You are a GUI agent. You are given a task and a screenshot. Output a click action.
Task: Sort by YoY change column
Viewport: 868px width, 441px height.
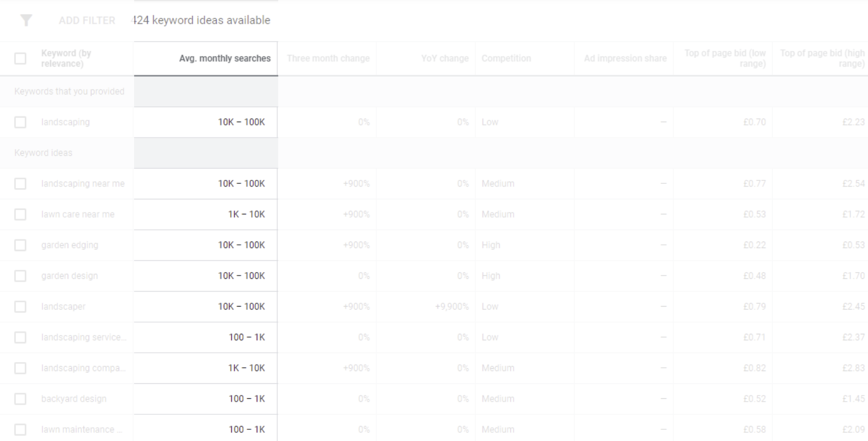(x=444, y=58)
